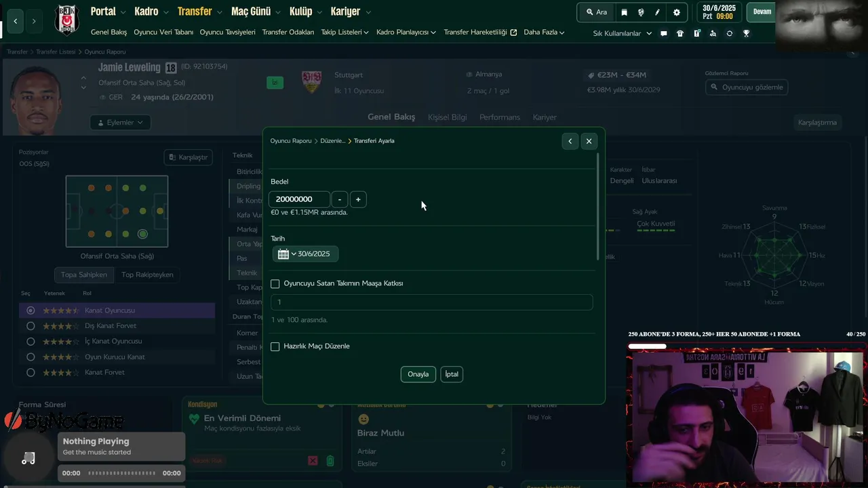This screenshot has width=868, height=488.
Task: Open the speech bubble messages shortcut
Action: click(663, 33)
